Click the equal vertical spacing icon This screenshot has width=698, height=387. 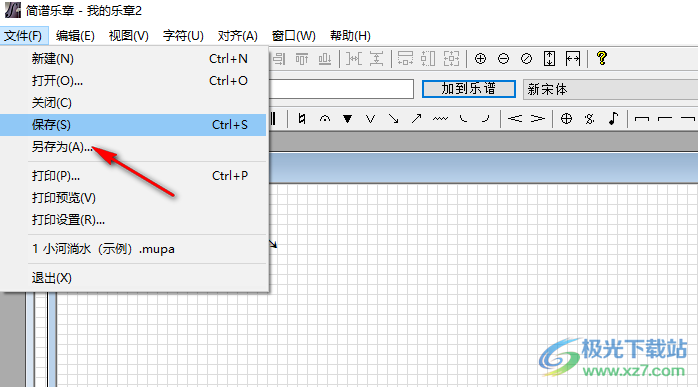click(377, 58)
